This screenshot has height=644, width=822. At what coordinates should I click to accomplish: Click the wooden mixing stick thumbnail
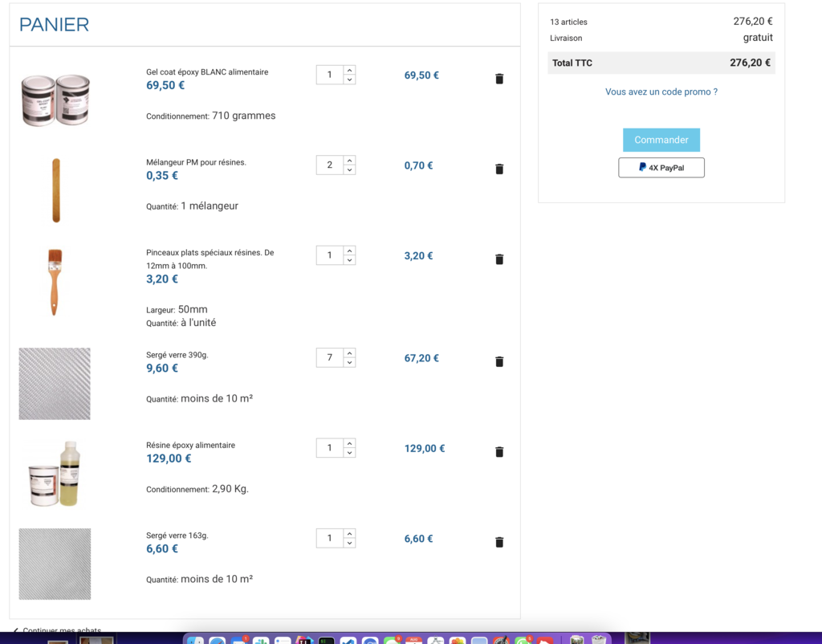click(56, 190)
